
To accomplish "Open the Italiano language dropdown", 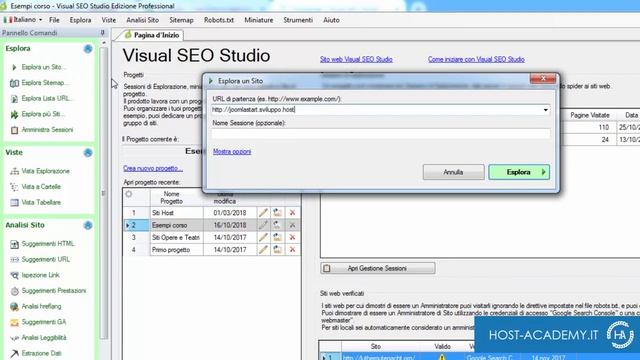I will (23, 20).
